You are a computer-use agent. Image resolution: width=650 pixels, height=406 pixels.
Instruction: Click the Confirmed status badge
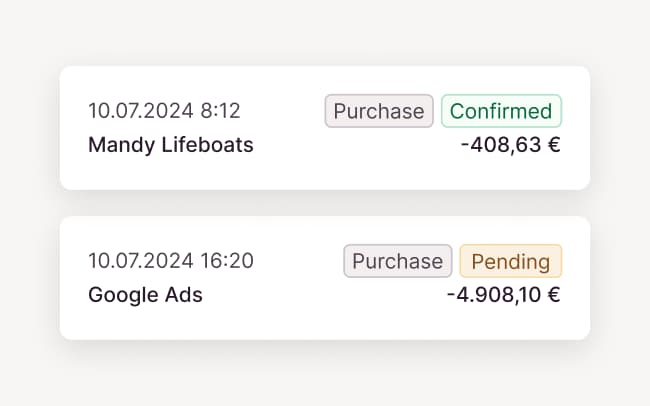[501, 111]
